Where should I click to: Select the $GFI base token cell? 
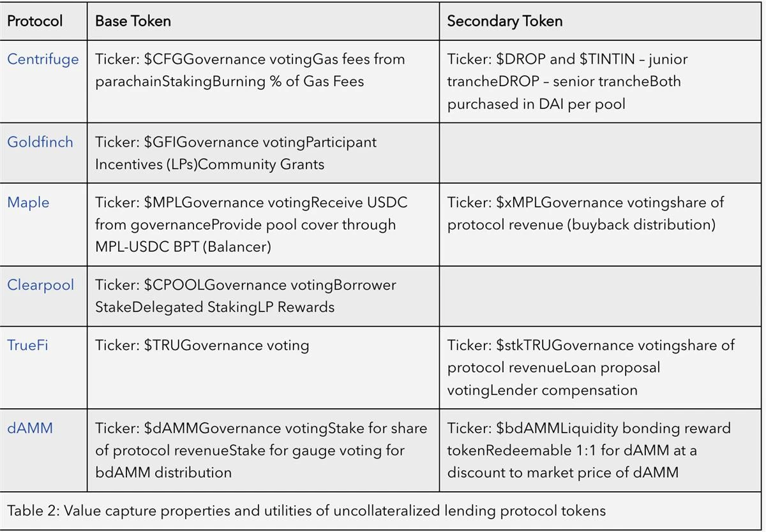[x=236, y=152]
